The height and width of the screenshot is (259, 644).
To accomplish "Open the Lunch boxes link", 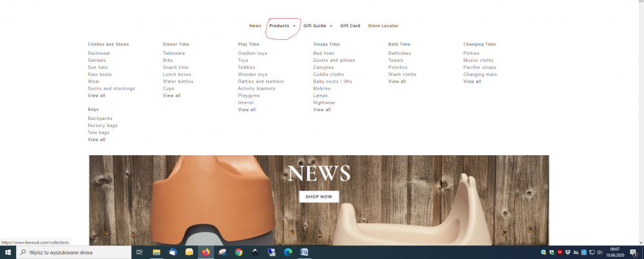I will (x=177, y=74).
